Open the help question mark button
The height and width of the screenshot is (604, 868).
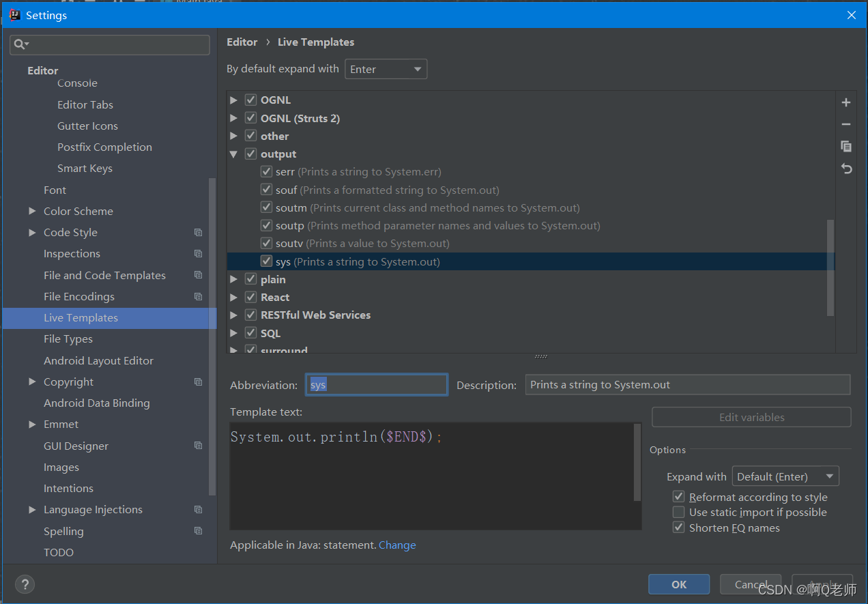click(x=25, y=584)
